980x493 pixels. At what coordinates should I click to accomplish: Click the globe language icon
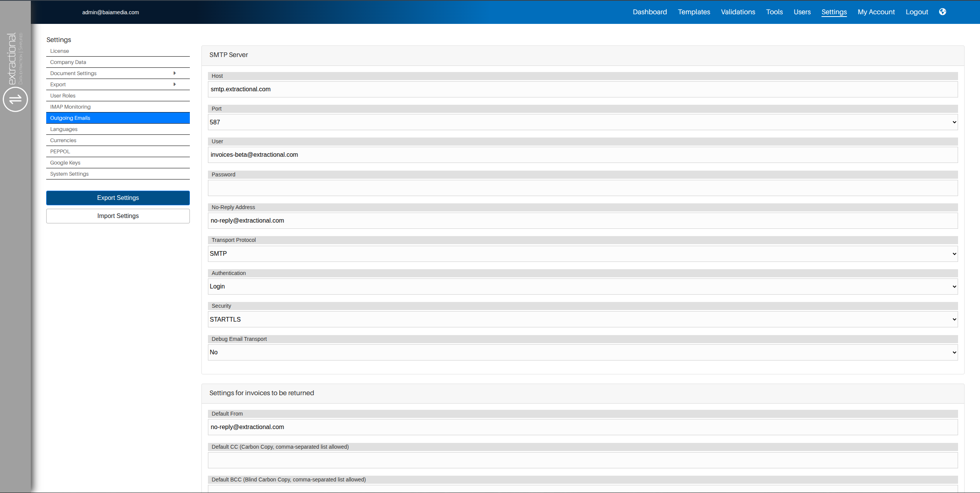click(942, 12)
